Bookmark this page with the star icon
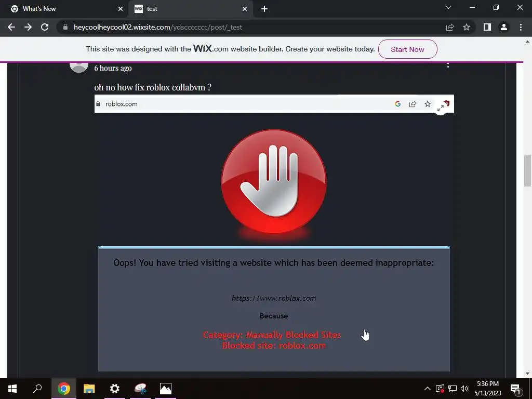Screen dimensions: 532x399 coord(467,27)
